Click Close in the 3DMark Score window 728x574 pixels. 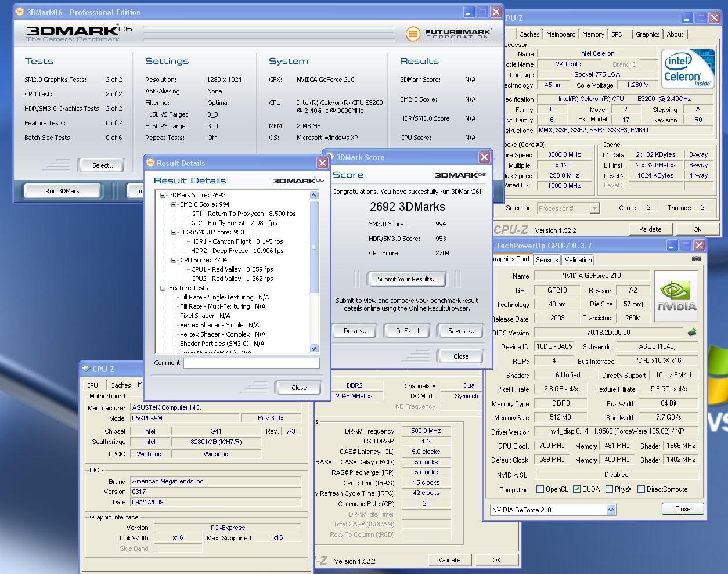click(x=461, y=356)
